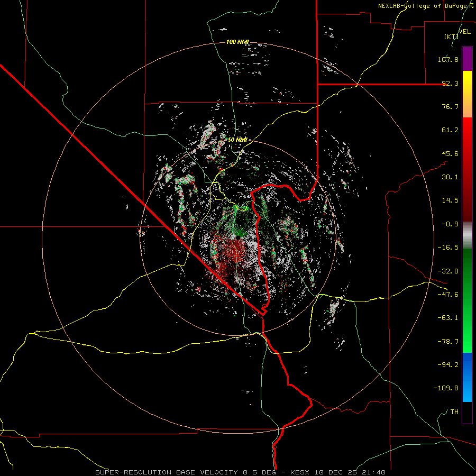This screenshot has height=476, width=476.
Task: Click the -94.2 velocity scale value
Action: tap(448, 365)
